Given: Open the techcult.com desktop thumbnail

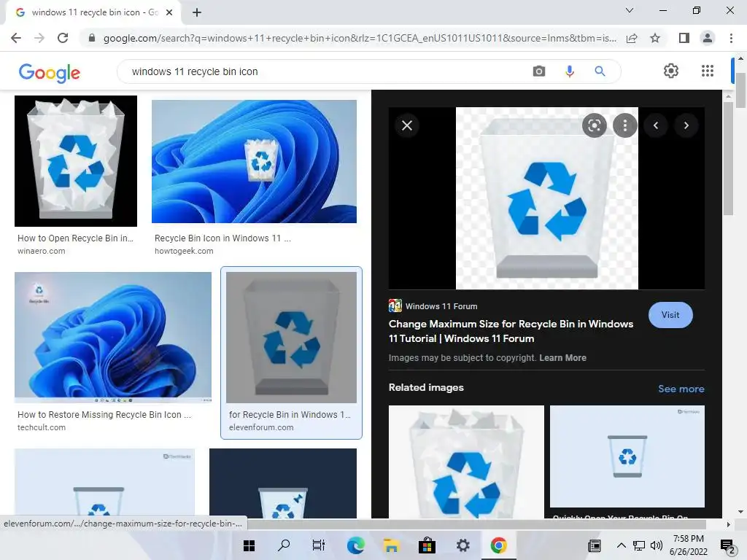Looking at the screenshot, I should tap(113, 338).
